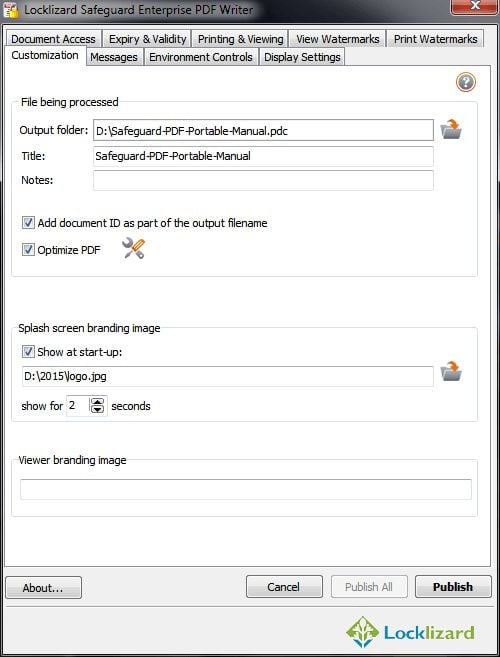500x657 pixels.
Task: Select the View Watermarks tab
Action: coord(338,39)
